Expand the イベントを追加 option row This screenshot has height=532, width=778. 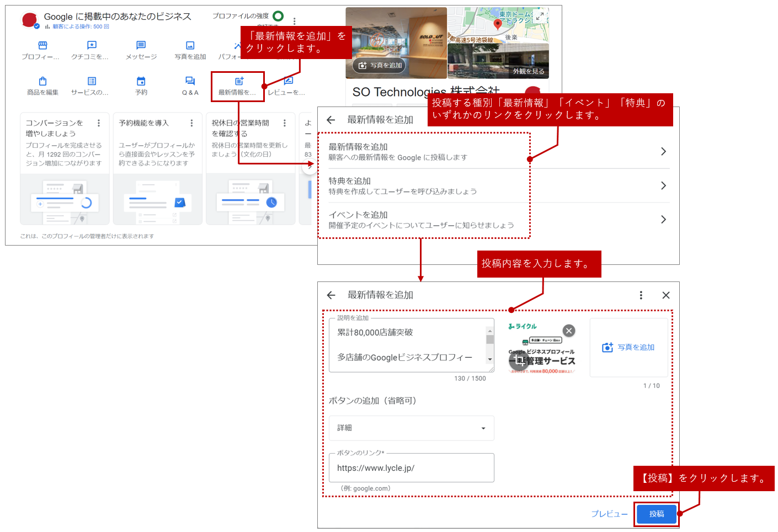pos(497,220)
